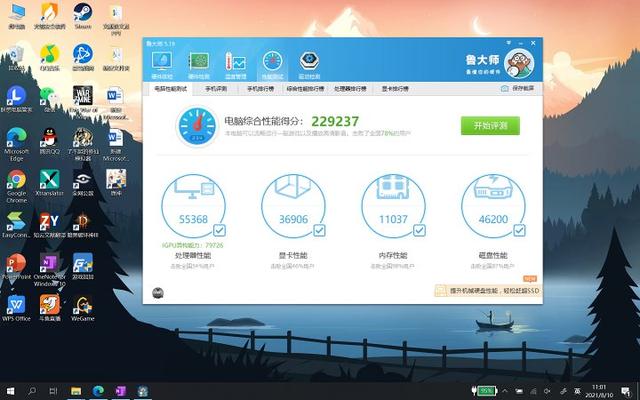Click the overall score 229237 value

pos(335,121)
